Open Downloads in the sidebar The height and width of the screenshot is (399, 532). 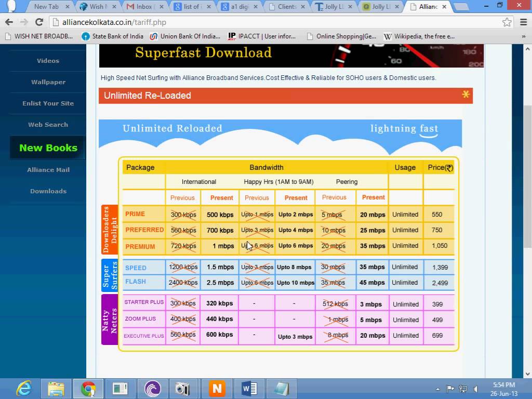[x=48, y=191]
